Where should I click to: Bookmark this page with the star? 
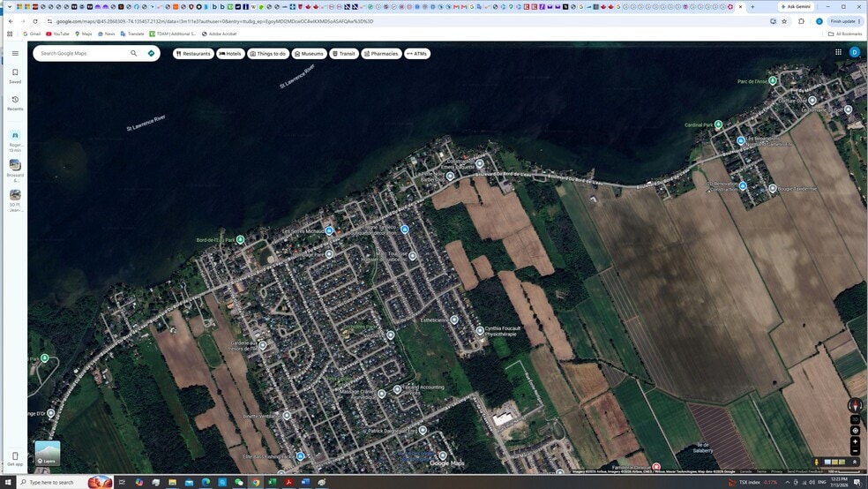pyautogui.click(x=784, y=21)
